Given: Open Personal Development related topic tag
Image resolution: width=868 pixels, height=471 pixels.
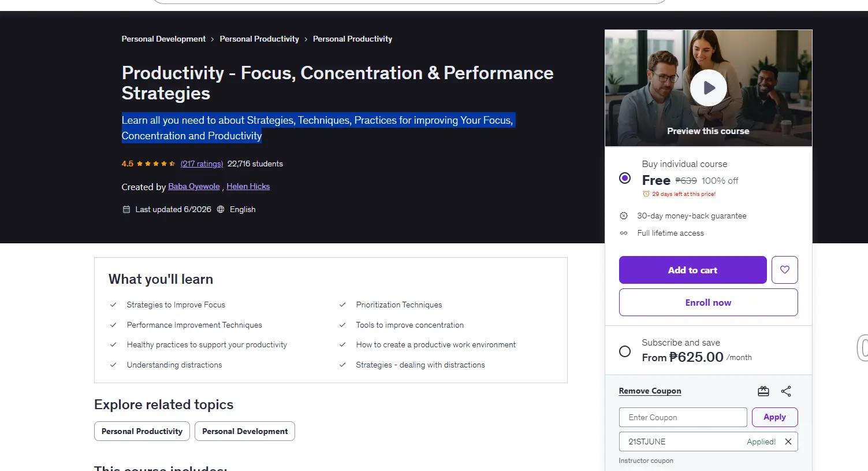Looking at the screenshot, I should pyautogui.click(x=245, y=431).
